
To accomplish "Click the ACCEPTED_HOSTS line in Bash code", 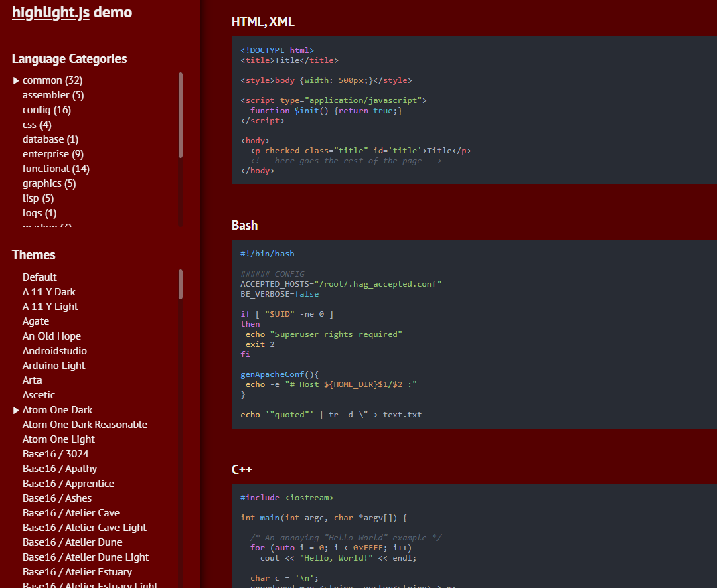I will (x=341, y=284).
